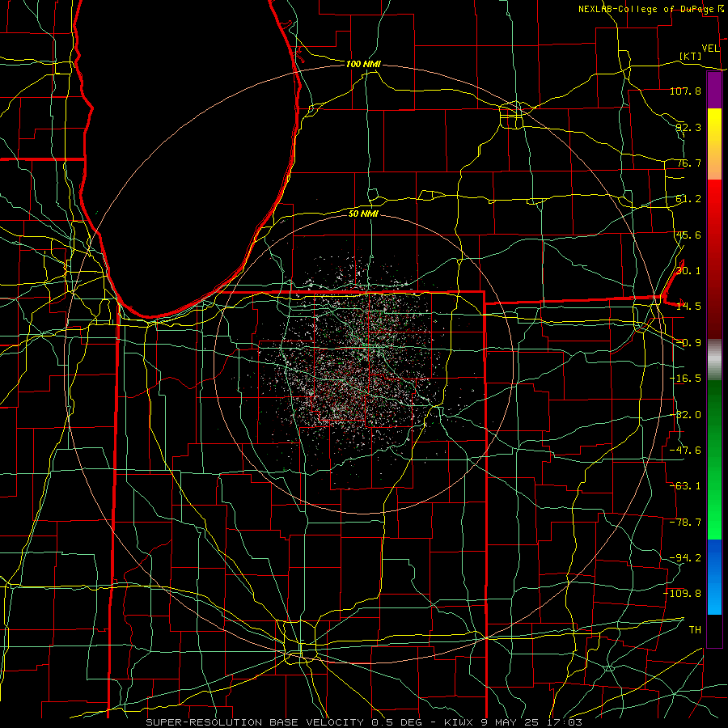
Task: Click the -16.5 scale value
Action: click(685, 379)
